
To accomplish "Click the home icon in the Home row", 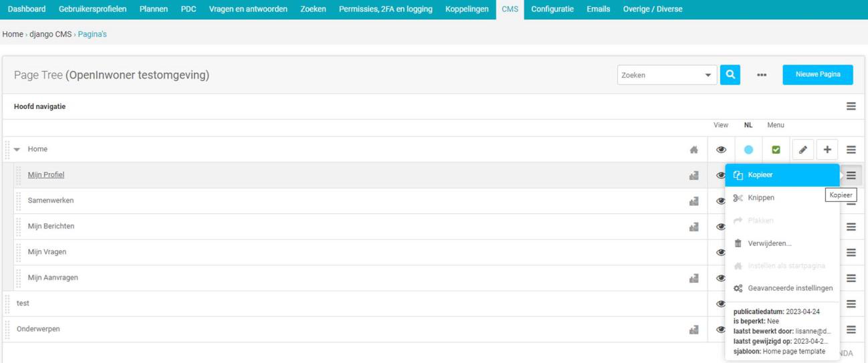I will click(693, 150).
